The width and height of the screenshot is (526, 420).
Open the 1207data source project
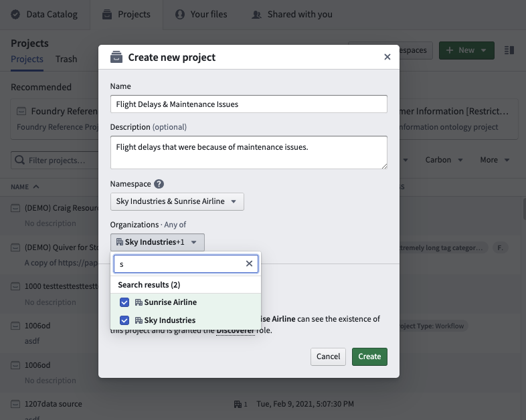tap(53, 404)
